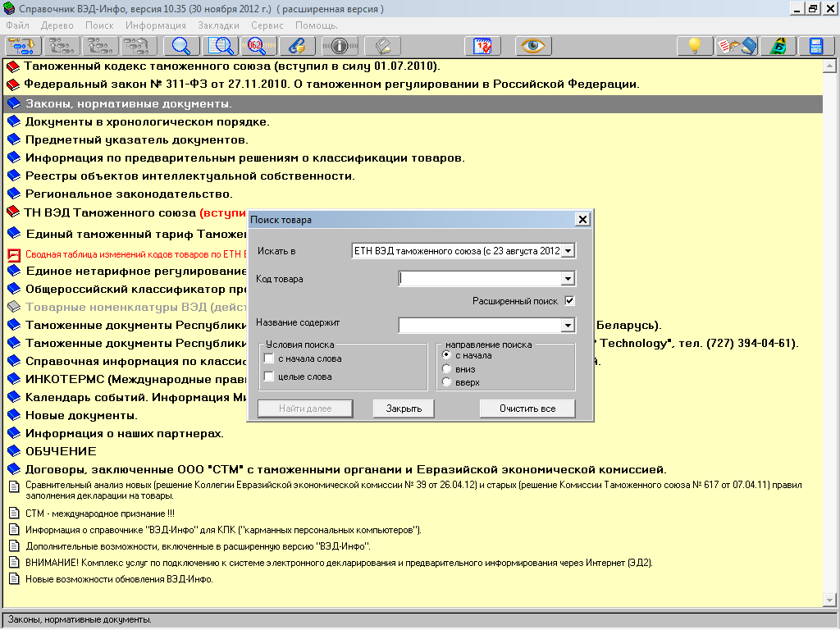Expand Документы в хронологическом порядке node
840x630 pixels.
[14, 122]
